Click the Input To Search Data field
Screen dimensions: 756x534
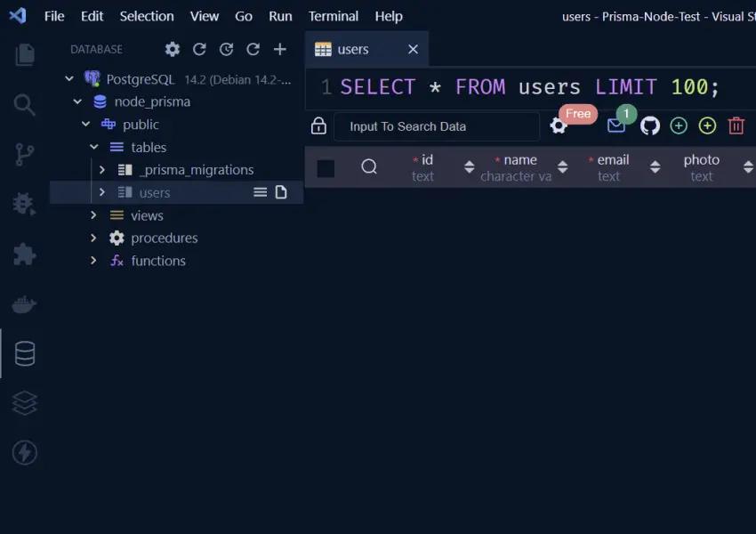tap(436, 126)
